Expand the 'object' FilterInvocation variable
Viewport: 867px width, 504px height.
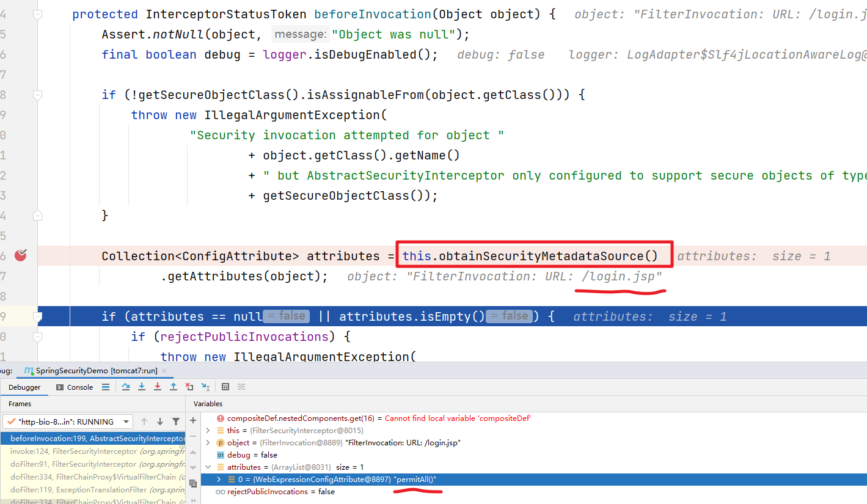208,443
